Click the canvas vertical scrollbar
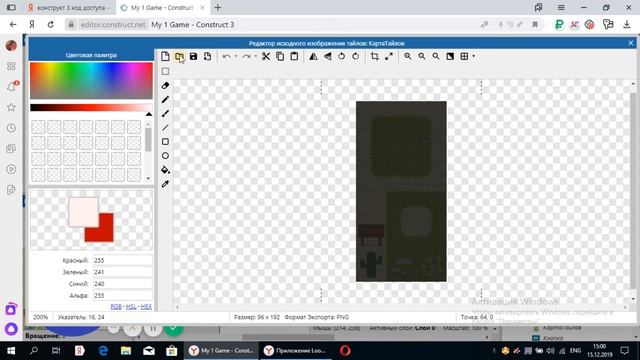Screen dimensions: 640x360 tap(633, 191)
